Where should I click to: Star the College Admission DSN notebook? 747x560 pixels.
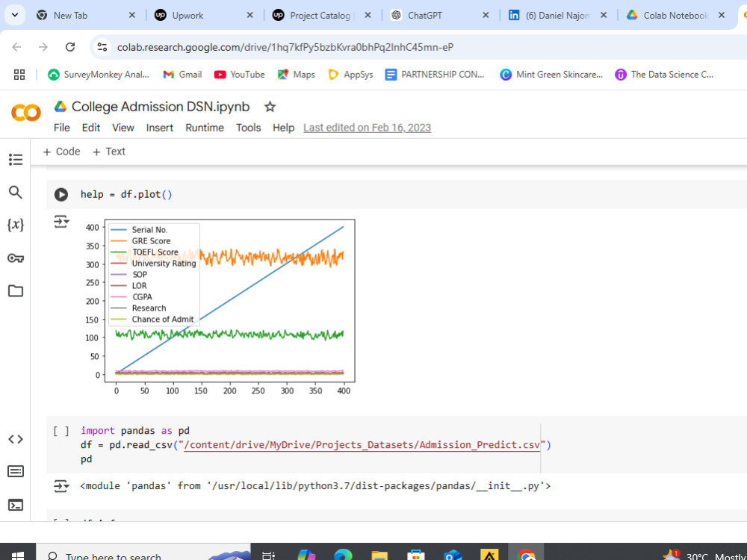click(x=270, y=107)
